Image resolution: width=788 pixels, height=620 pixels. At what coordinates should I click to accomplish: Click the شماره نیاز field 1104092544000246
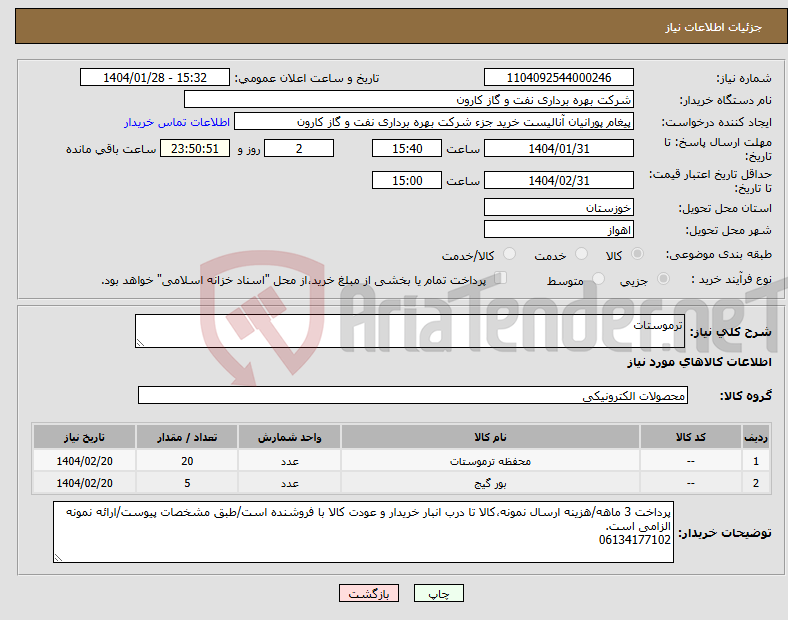click(558, 77)
